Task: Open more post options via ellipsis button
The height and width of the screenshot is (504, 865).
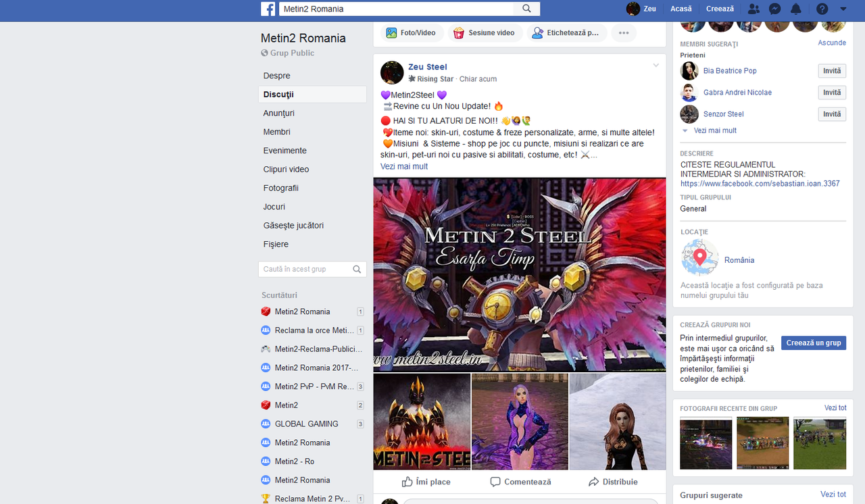Action: coord(623,32)
